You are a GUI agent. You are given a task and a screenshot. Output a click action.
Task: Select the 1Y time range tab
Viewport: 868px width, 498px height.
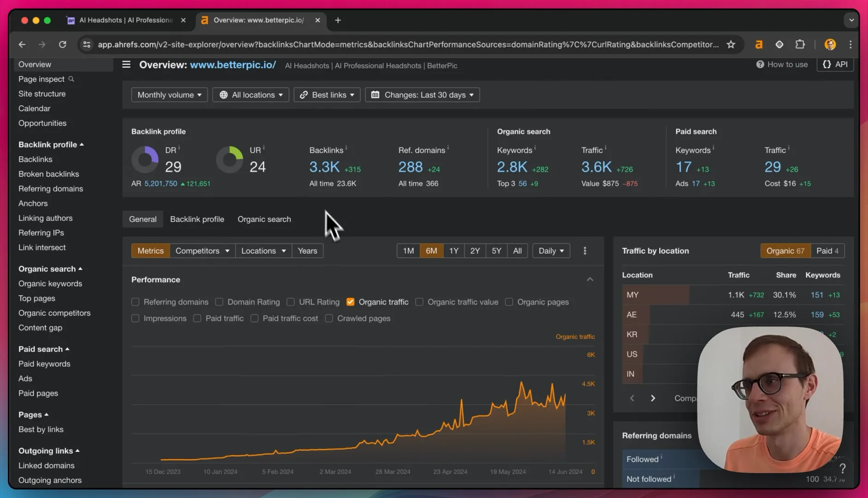pyautogui.click(x=454, y=251)
